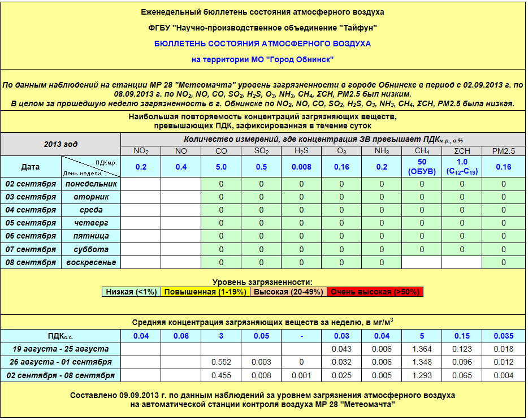The width and height of the screenshot is (528, 420).
Task: Click the 'ПДКс.с.' row header cell
Action: click(x=60, y=336)
